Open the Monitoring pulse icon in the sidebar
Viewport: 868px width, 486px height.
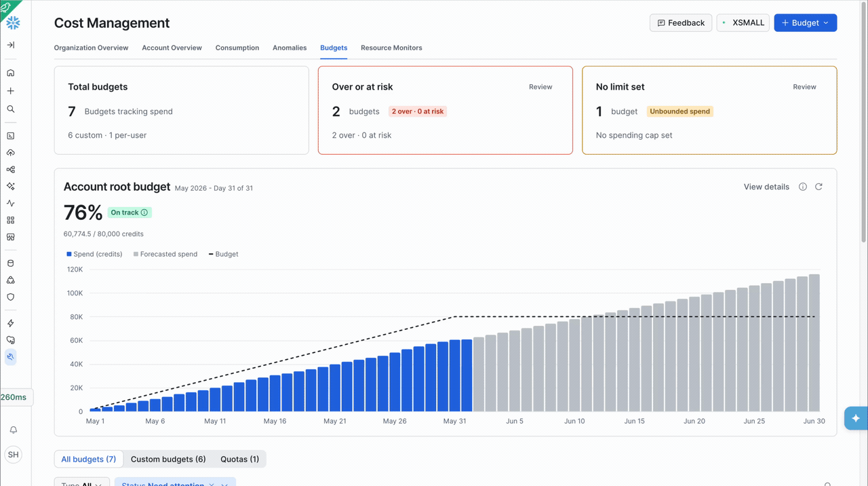click(x=10, y=203)
